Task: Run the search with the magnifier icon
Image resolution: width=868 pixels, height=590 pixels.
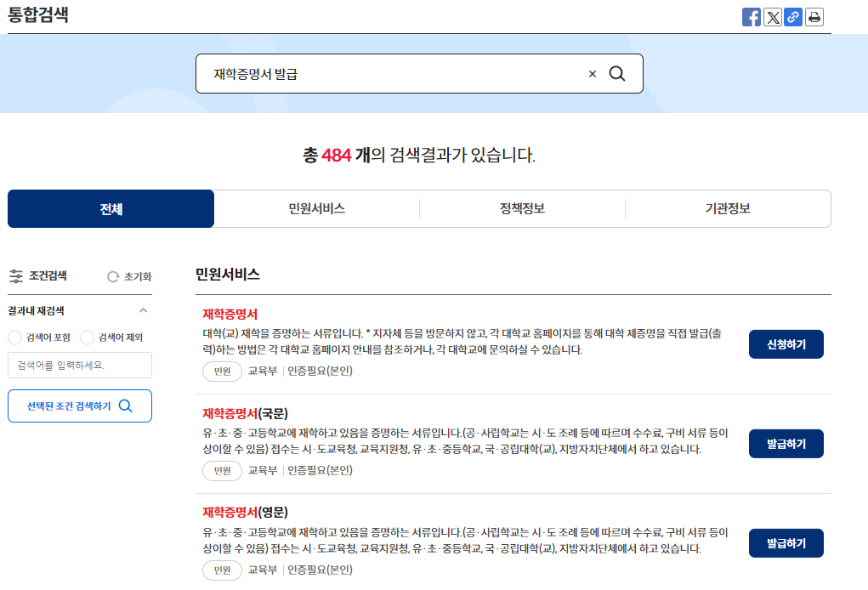Action: click(617, 74)
